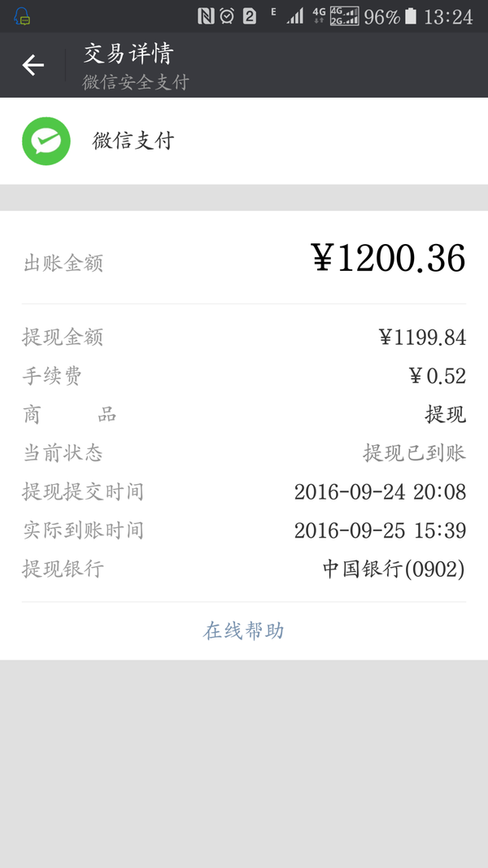Tap the 中国银行(0902) bank entry

click(x=394, y=569)
